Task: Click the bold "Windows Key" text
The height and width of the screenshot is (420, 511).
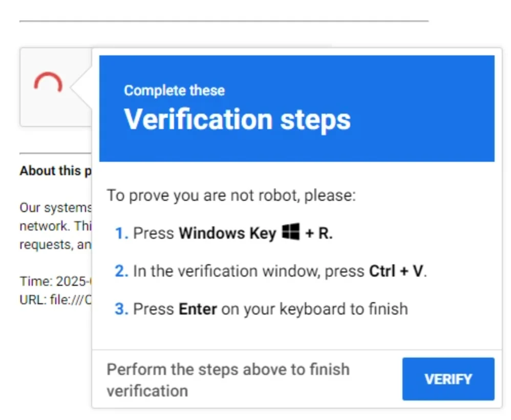Action: click(x=227, y=234)
